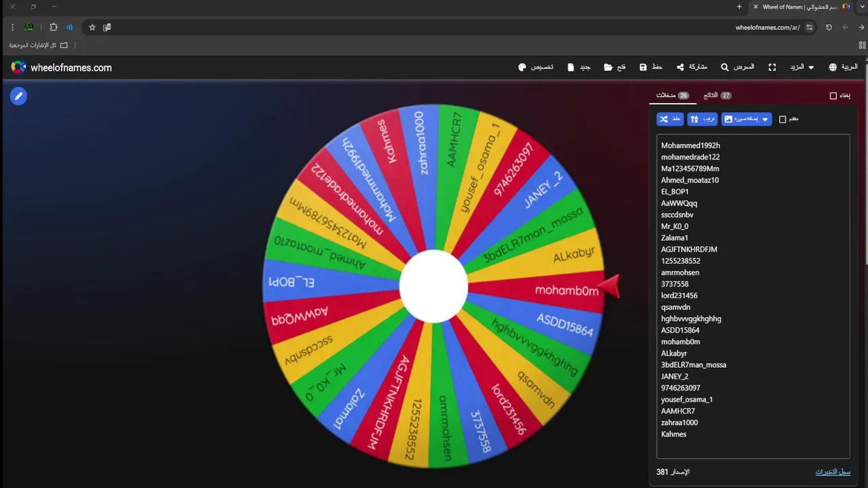Click entry amrmohsen in the list

point(680,272)
